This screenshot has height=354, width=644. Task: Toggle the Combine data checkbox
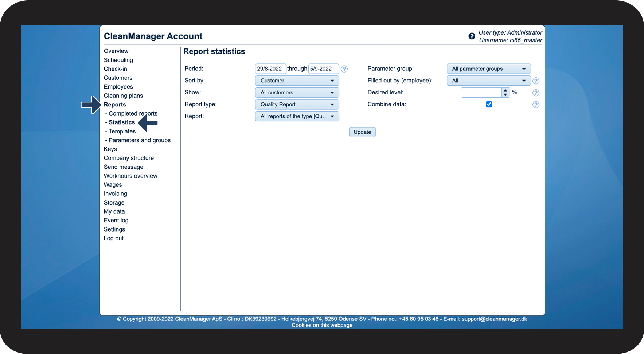[489, 104]
